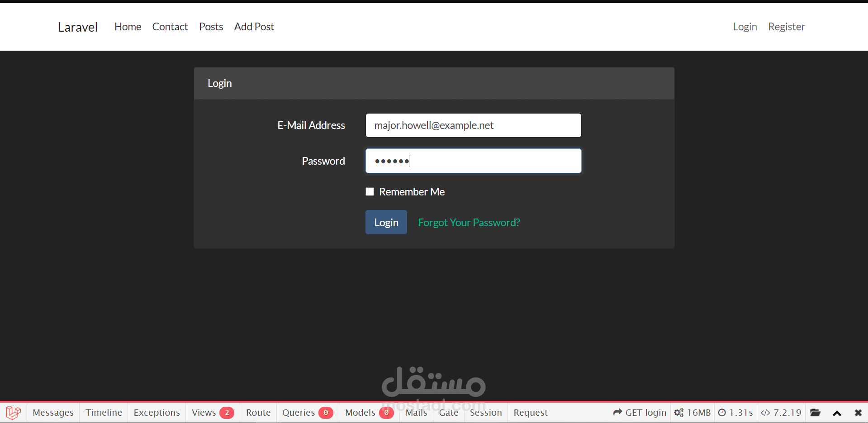Click the memory usage 16MB indicator
Screen dimensions: 868x423
(x=693, y=413)
